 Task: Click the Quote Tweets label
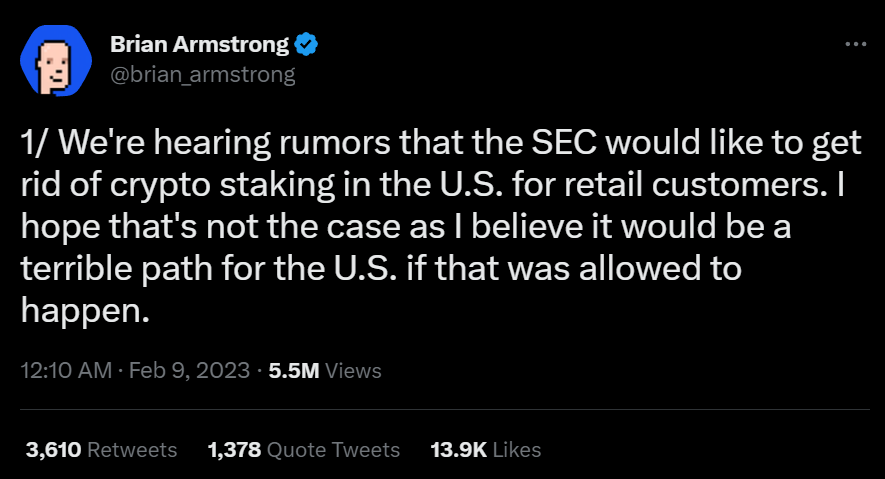coord(333,450)
